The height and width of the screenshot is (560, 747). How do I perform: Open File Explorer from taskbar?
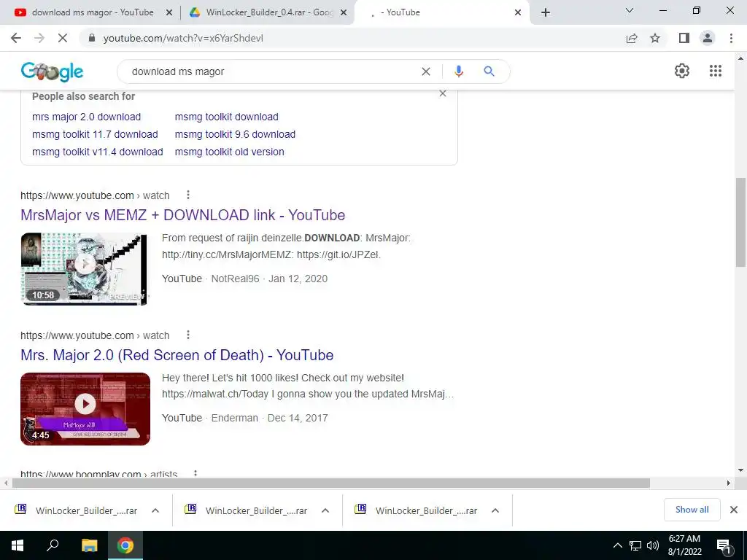[x=89, y=545]
